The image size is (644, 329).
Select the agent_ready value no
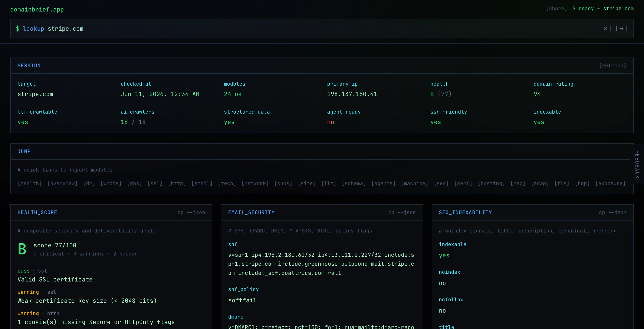(x=331, y=122)
